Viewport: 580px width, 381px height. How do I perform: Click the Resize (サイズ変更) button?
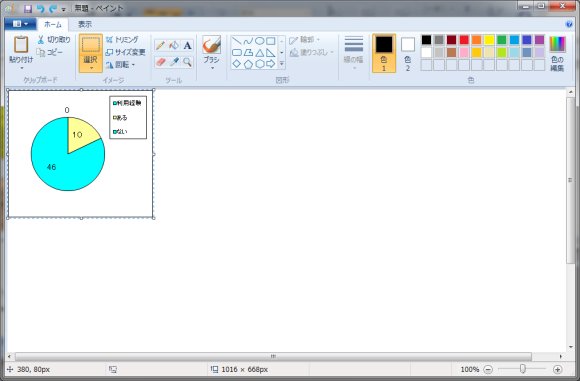click(125, 52)
